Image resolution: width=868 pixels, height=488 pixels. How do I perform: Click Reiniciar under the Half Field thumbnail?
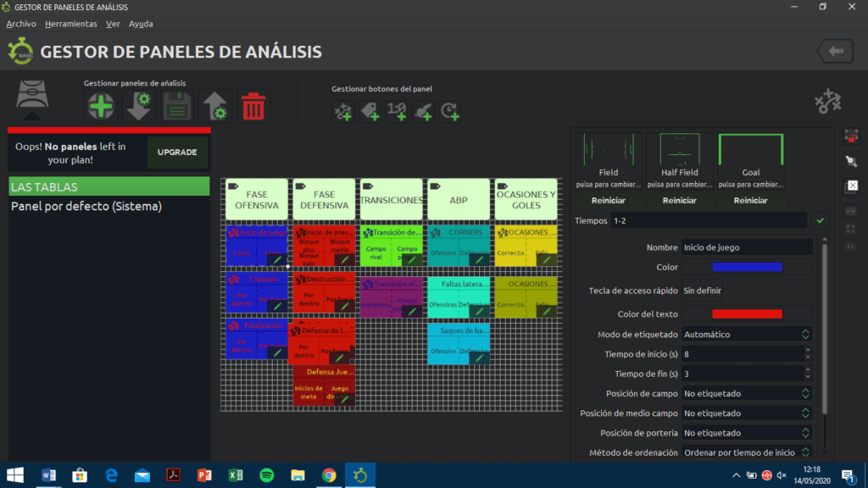[x=679, y=201]
